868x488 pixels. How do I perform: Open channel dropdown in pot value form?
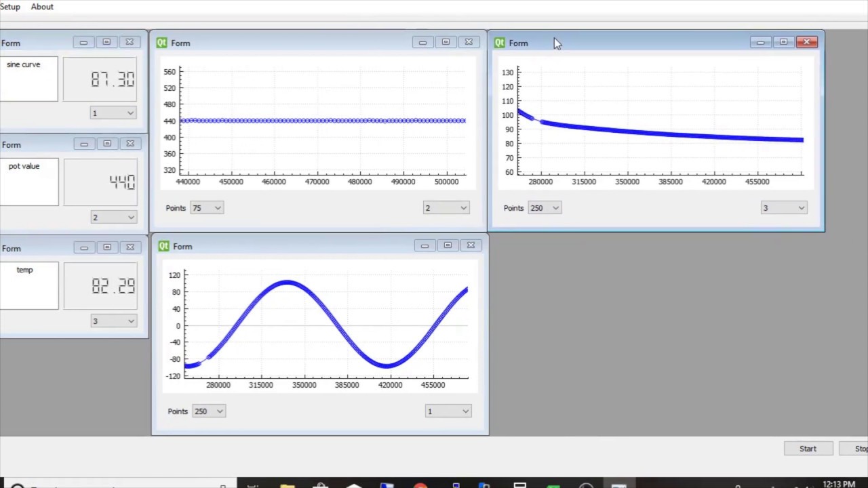[113, 217]
